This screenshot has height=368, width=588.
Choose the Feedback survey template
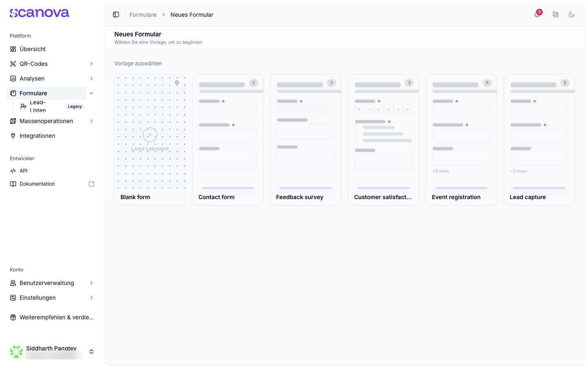coord(305,139)
